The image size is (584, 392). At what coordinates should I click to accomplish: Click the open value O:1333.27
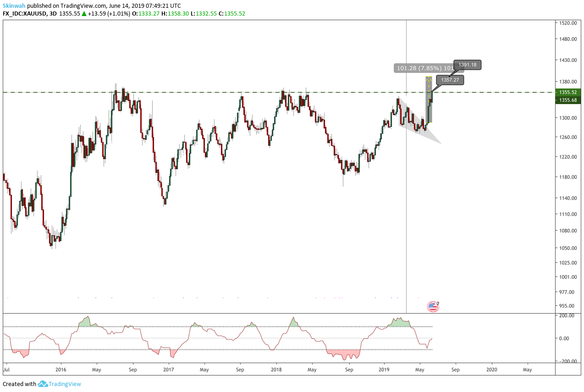pyautogui.click(x=147, y=14)
